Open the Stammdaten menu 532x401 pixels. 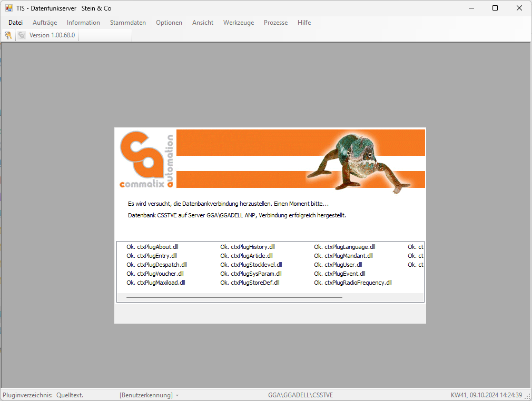click(128, 23)
